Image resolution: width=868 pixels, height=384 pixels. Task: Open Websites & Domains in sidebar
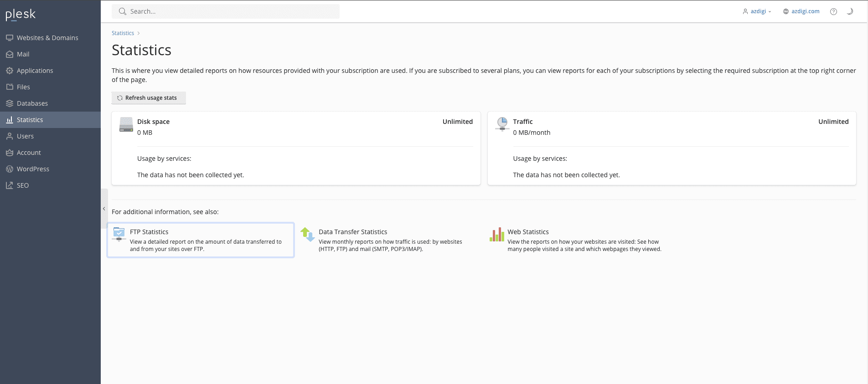pos(47,38)
